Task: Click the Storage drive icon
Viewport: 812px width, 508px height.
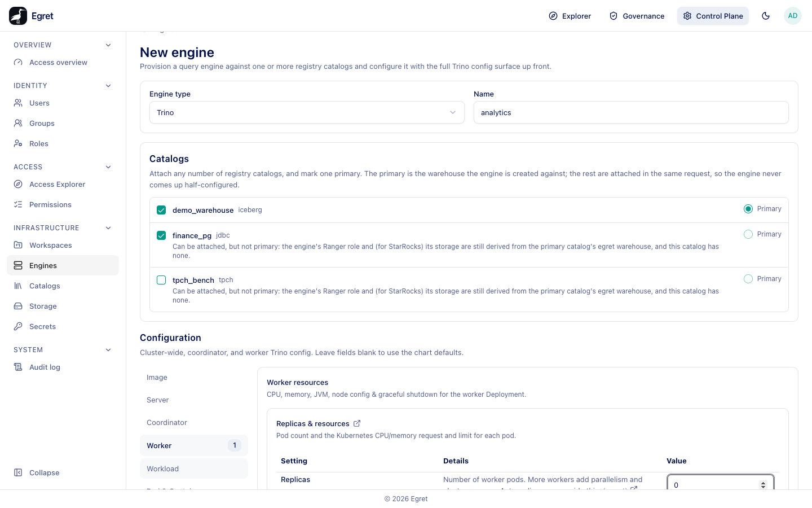Action: pyautogui.click(x=18, y=306)
